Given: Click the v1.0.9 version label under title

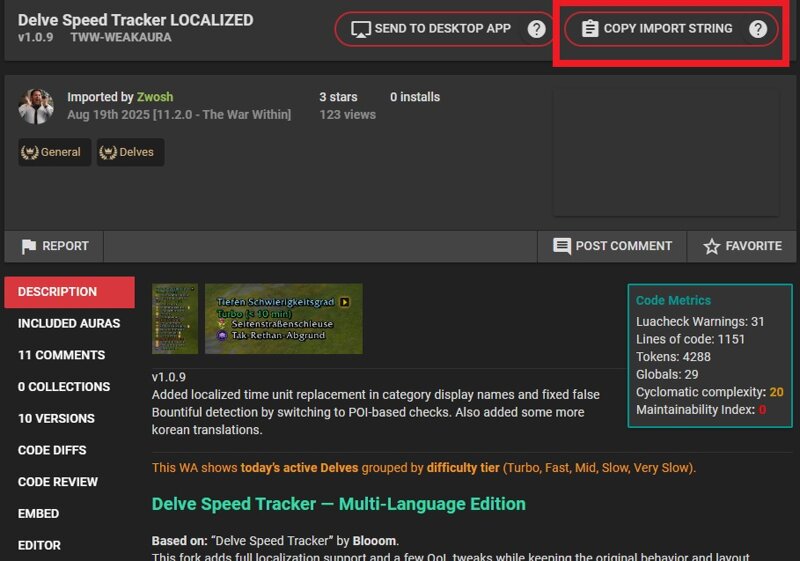Looking at the screenshot, I should 35,37.
